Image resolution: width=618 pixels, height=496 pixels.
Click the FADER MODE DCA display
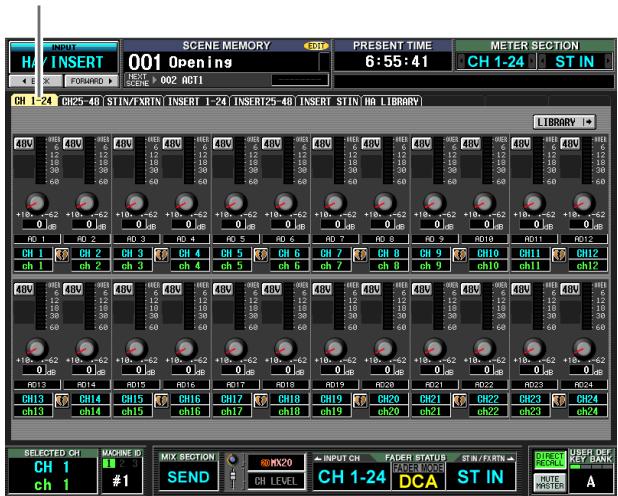[418, 477]
